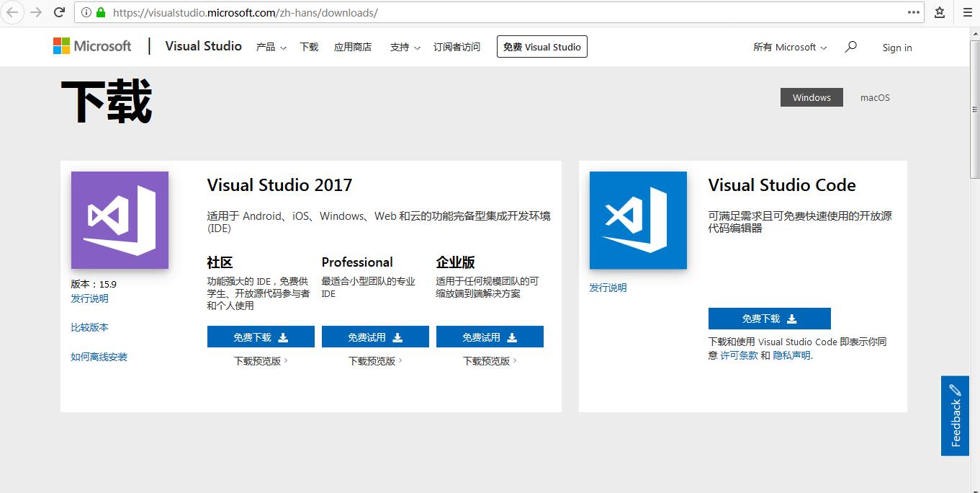The height and width of the screenshot is (493, 980).
Task: Click the browser back arrow
Action: tap(12, 12)
